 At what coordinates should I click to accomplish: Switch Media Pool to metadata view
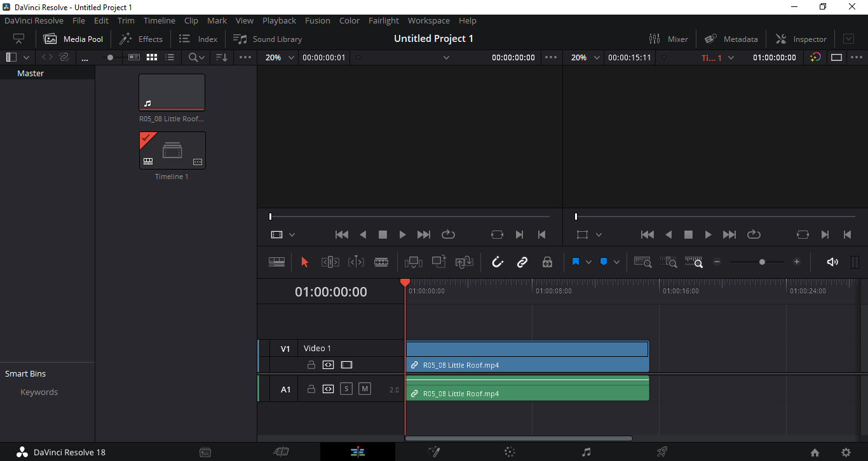[134, 57]
